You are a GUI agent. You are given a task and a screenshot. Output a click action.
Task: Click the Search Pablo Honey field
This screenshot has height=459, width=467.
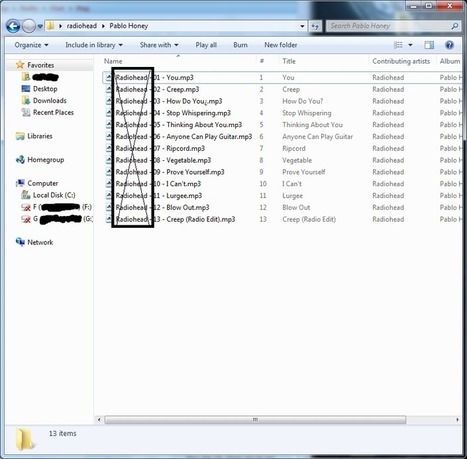point(389,26)
